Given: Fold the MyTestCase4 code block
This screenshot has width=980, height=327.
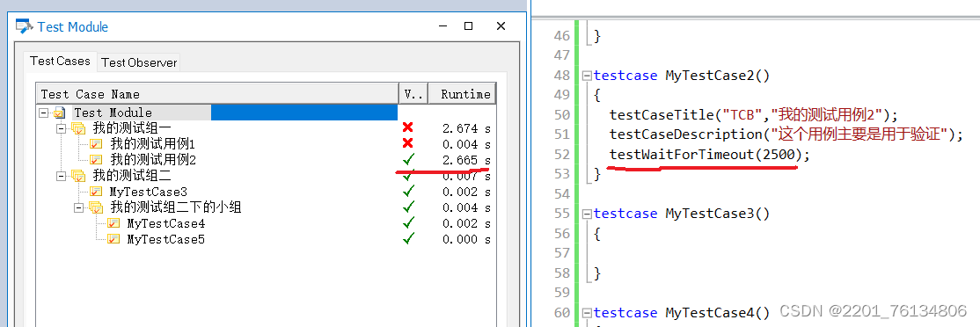Looking at the screenshot, I should click(587, 313).
